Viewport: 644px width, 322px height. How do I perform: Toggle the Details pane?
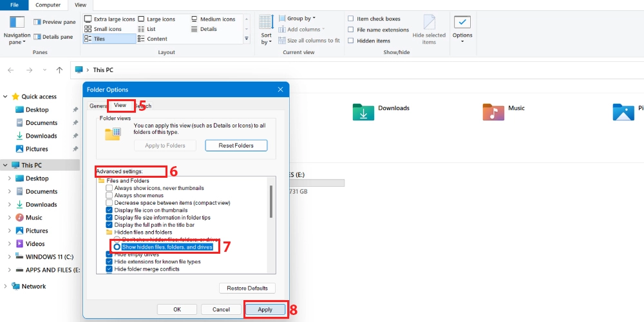coord(53,37)
